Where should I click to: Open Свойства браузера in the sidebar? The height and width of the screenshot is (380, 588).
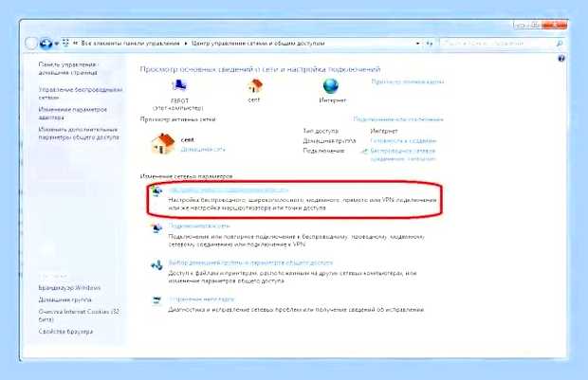[65, 332]
